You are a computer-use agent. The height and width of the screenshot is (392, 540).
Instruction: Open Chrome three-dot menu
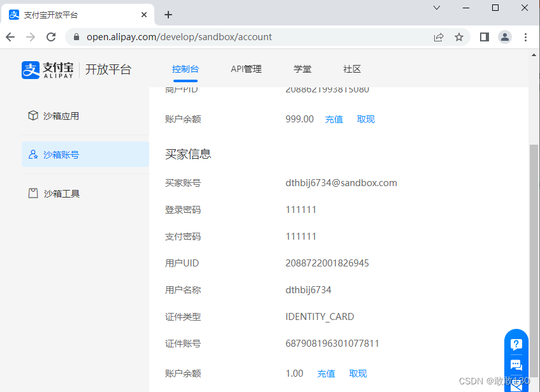[525, 37]
